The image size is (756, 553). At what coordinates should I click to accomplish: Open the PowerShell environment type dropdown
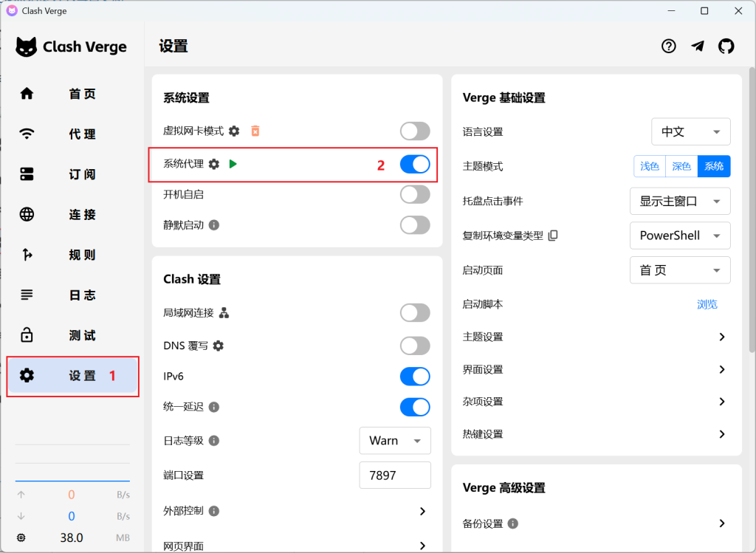coord(679,236)
